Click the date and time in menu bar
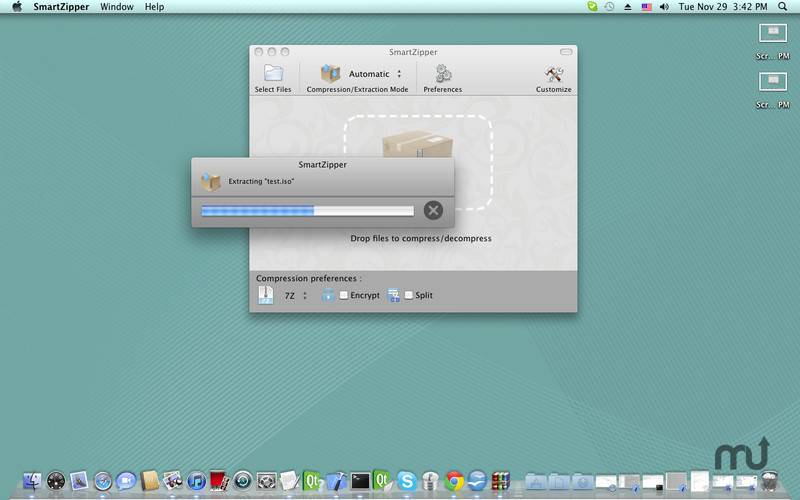 [723, 7]
